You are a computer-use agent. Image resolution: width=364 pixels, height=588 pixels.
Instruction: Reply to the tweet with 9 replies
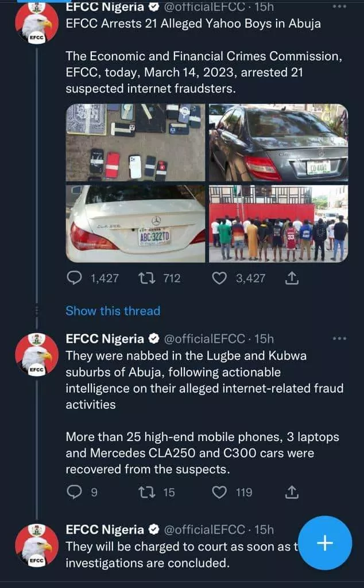pyautogui.click(x=75, y=492)
